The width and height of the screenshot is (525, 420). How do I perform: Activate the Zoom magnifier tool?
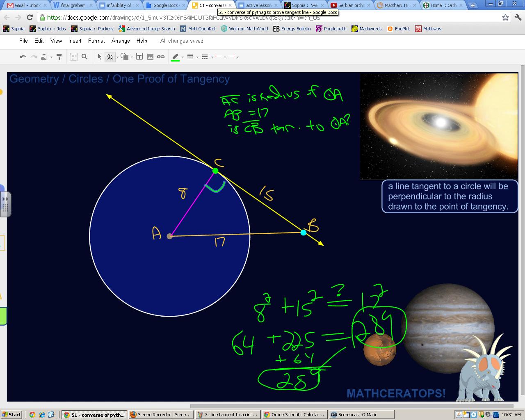point(84,57)
